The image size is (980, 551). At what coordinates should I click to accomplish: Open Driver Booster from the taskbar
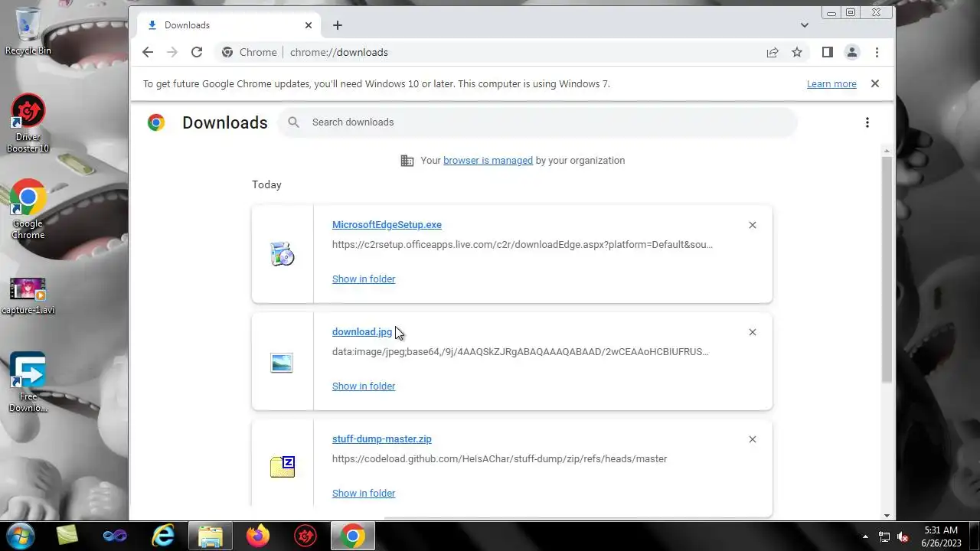305,536
